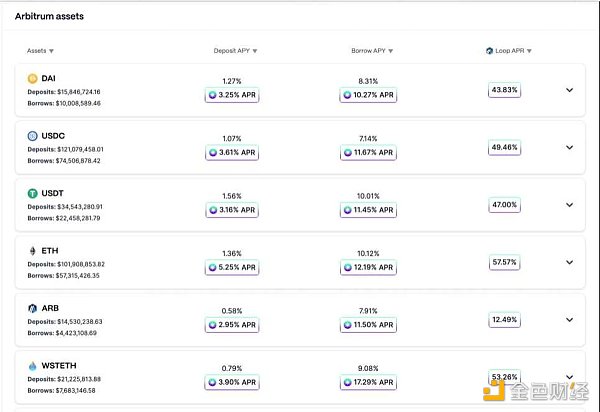Viewport: 600px width, 412px height.
Task: Sort by Deposit APY column
Action: [236, 50]
